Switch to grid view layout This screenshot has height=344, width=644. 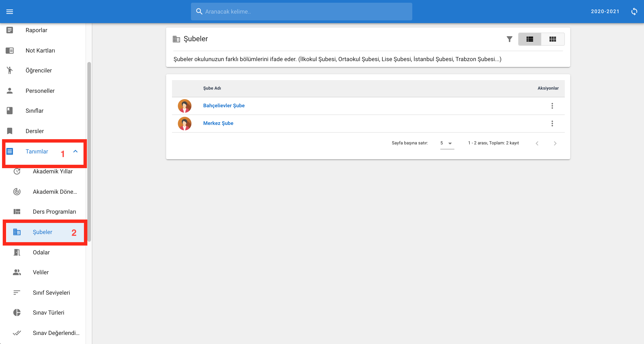pos(553,39)
